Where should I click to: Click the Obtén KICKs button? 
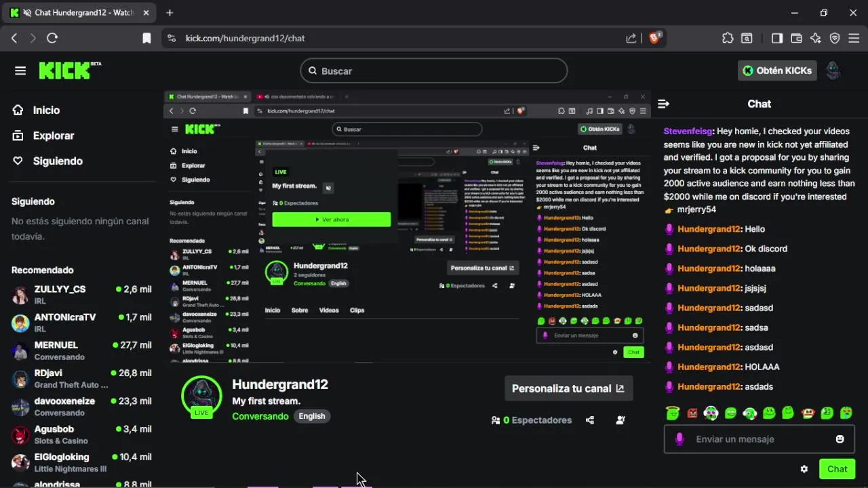pyautogui.click(x=777, y=70)
